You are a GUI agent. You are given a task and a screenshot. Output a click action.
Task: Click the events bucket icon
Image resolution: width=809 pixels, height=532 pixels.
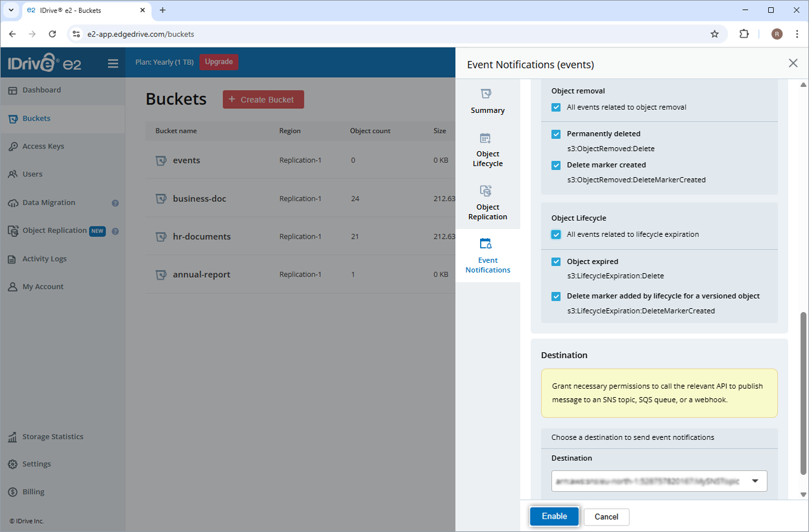pos(162,160)
